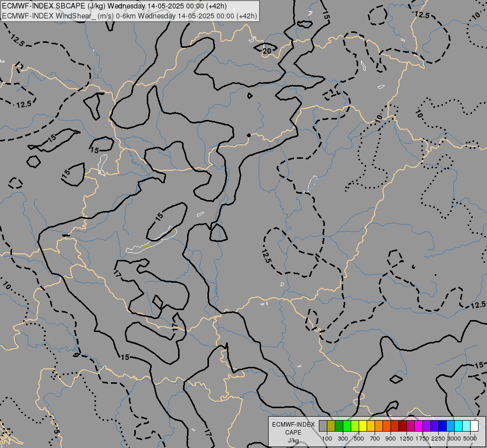
Task: Pick the lime yellow-green swatch before 500
Action: pos(355,426)
